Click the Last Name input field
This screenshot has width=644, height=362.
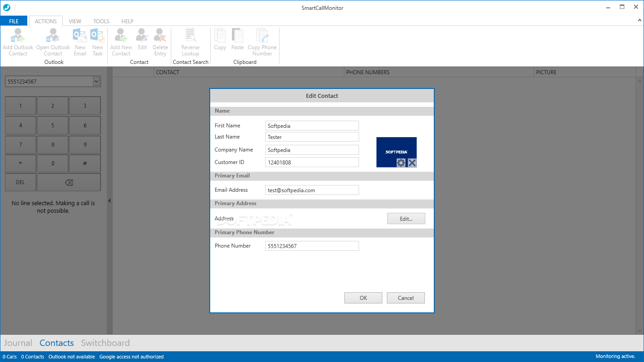[312, 137]
